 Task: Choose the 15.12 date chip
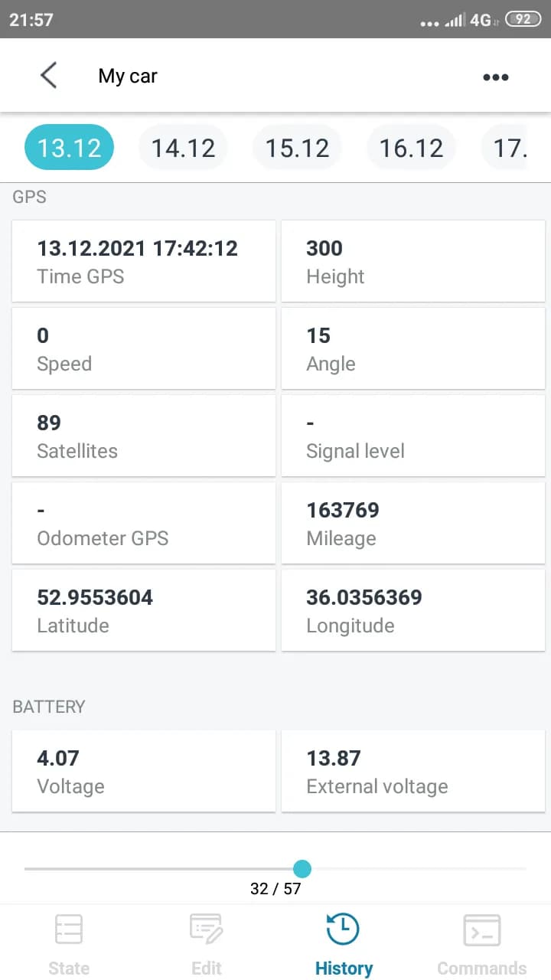pyautogui.click(x=297, y=148)
